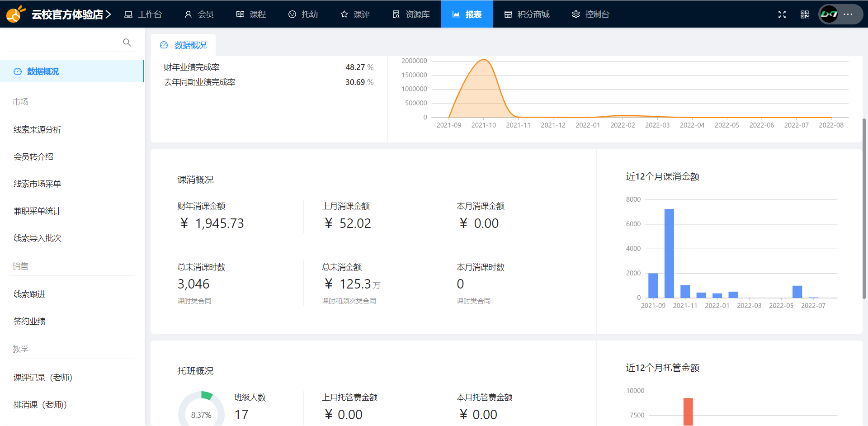
Task: Expand the 云校官方体验店 store switcher
Action: [71, 14]
